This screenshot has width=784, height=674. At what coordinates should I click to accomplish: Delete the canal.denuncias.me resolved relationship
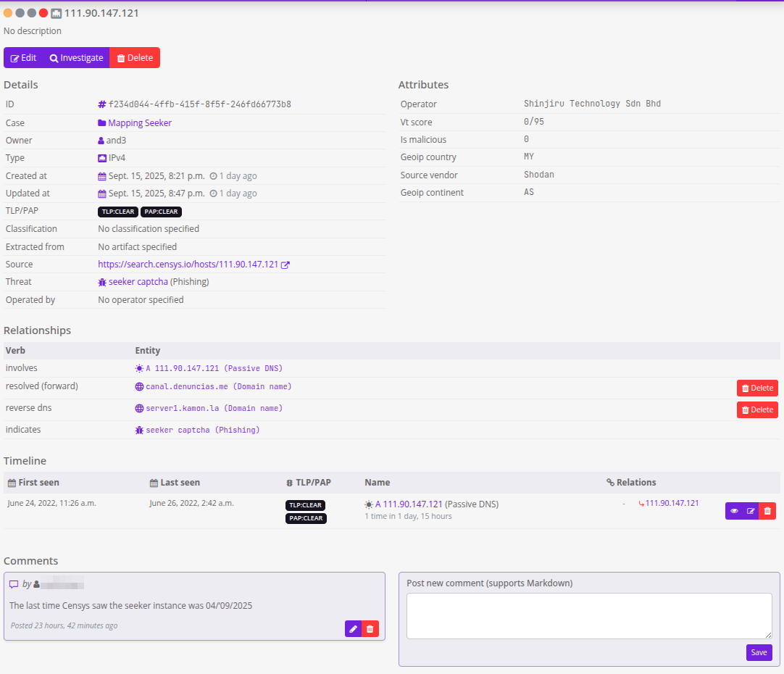tap(757, 388)
